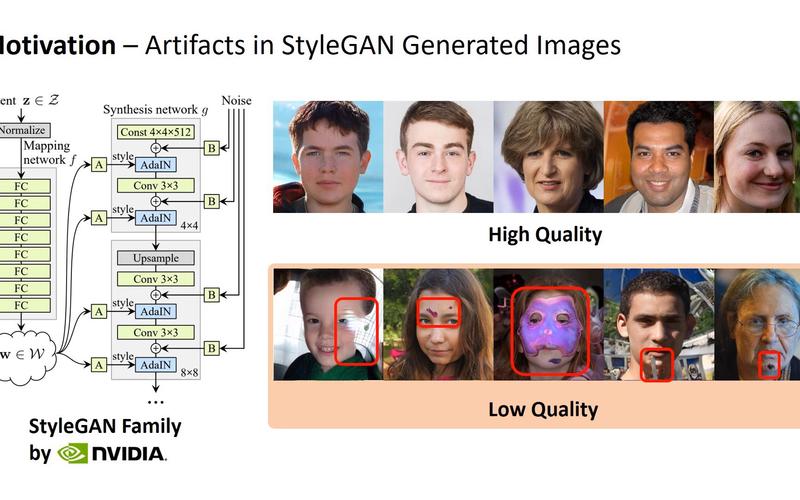Image resolution: width=800 pixels, height=500 pixels.
Task: Click the "StyleGAN Family" label
Action: pos(105,426)
